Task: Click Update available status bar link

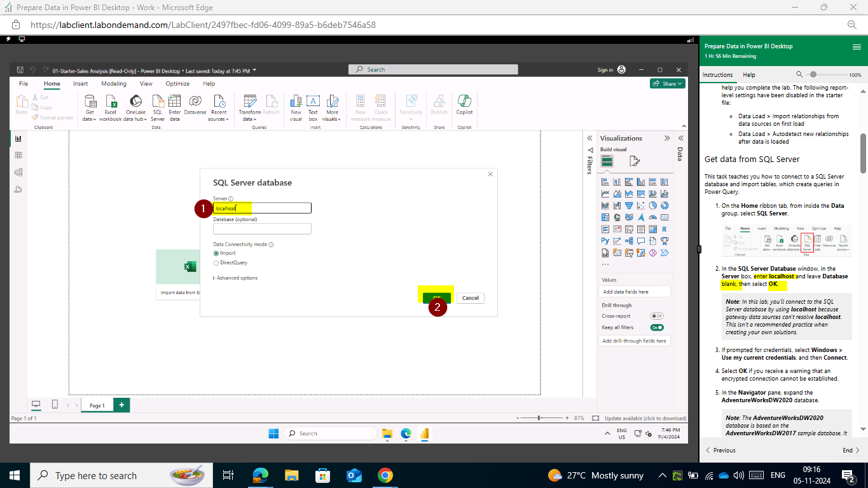Action: pos(645,418)
